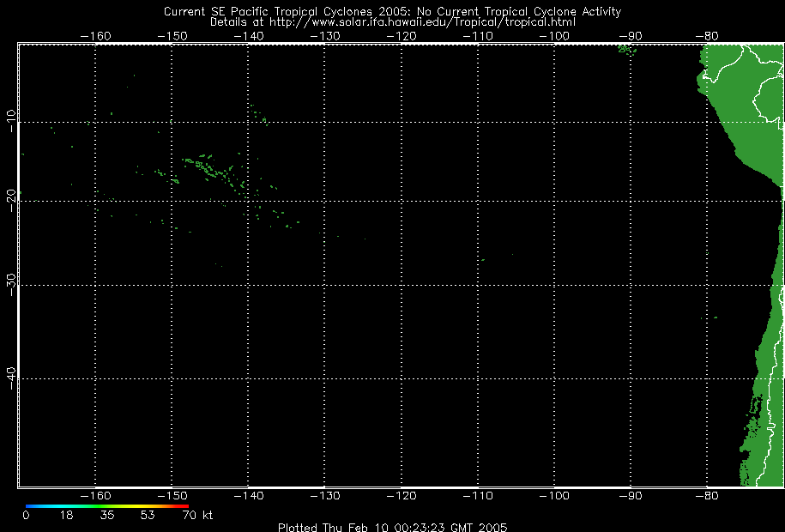Click the legend value 18
The height and width of the screenshot is (532, 785).
tap(67, 515)
